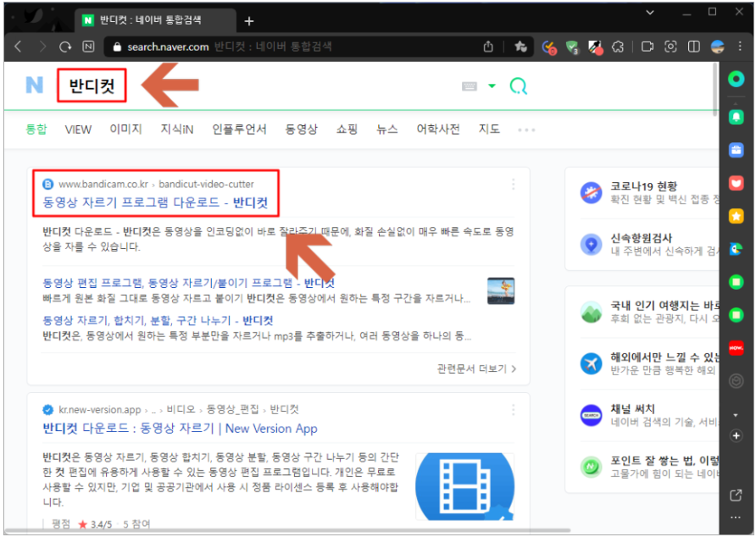Viewport: 756px width, 537px height.
Task: Click the www.bandicam.co.kr URL text
Action: [103, 184]
